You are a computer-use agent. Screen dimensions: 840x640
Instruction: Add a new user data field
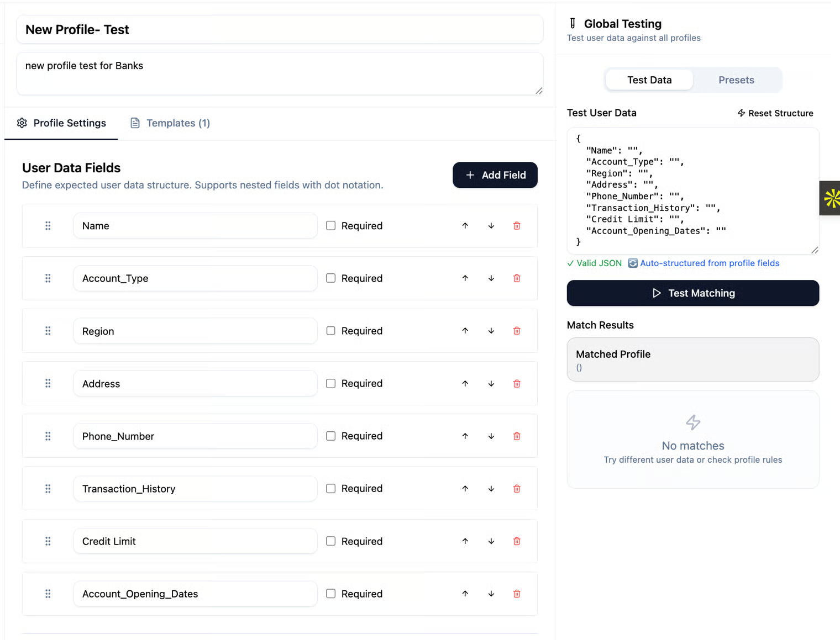pos(495,175)
